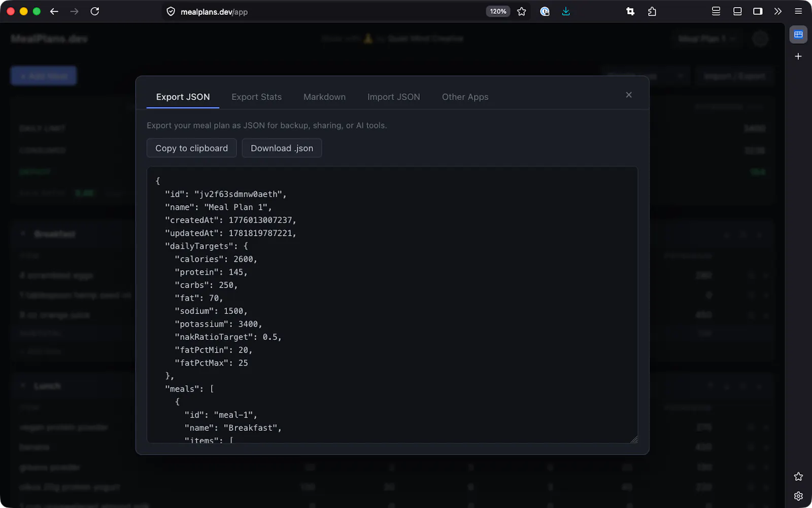
Task: Switch to the Export JSON tab
Action: coord(183,97)
